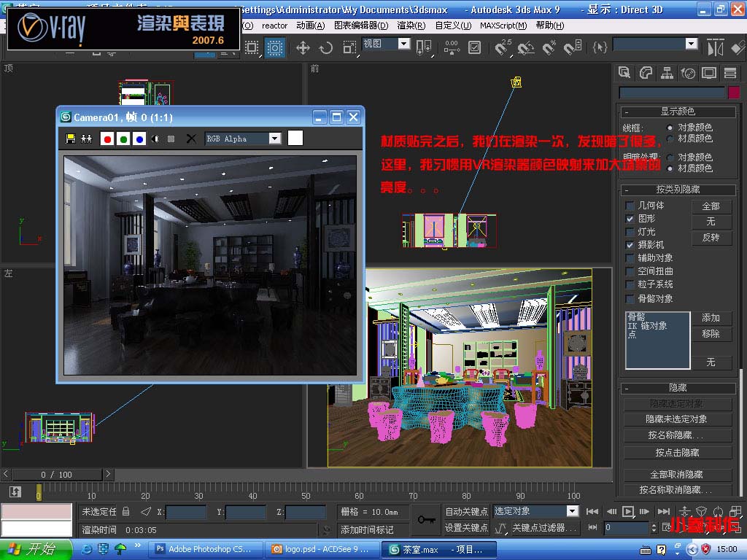Click the object color swatch
The height and width of the screenshot is (560, 747).
click(734, 93)
